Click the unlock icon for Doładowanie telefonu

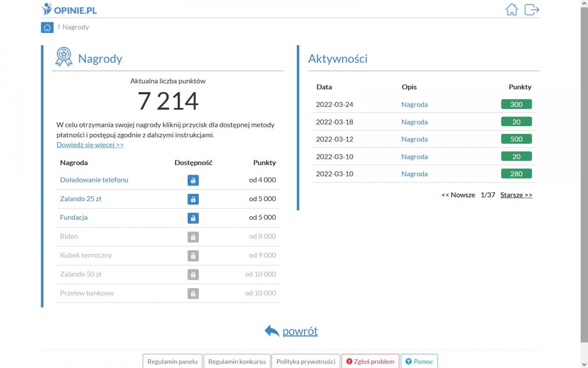point(193,180)
